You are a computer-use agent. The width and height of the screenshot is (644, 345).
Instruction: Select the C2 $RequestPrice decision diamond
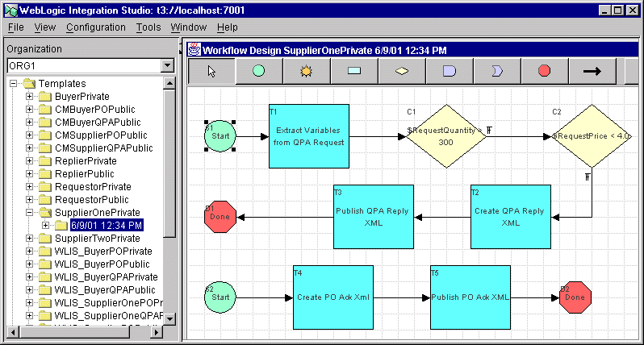click(592, 136)
